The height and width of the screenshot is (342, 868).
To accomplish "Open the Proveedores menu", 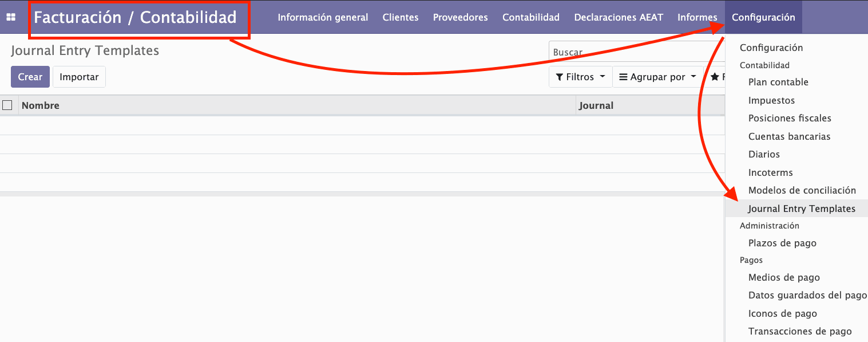I will [461, 17].
